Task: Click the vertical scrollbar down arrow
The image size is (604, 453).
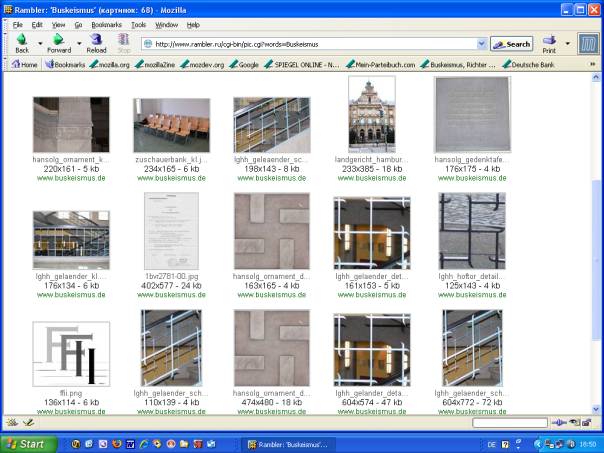Action: [x=596, y=409]
